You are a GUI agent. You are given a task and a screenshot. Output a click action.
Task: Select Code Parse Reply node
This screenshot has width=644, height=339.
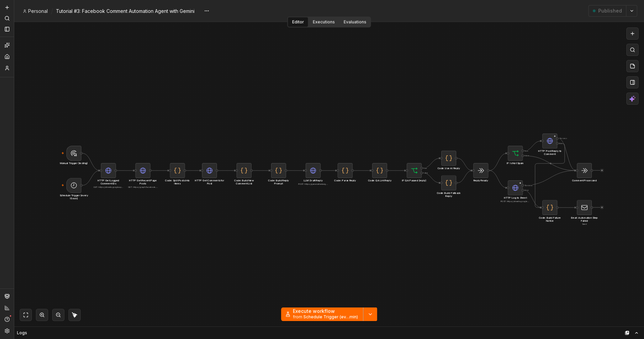345,171
